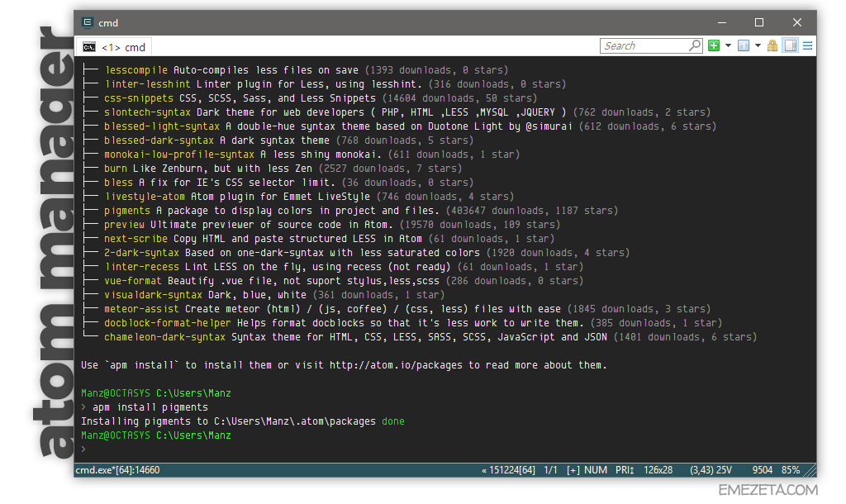
Task: Toggle NUM lock indicator in status bar
Action: [596, 470]
